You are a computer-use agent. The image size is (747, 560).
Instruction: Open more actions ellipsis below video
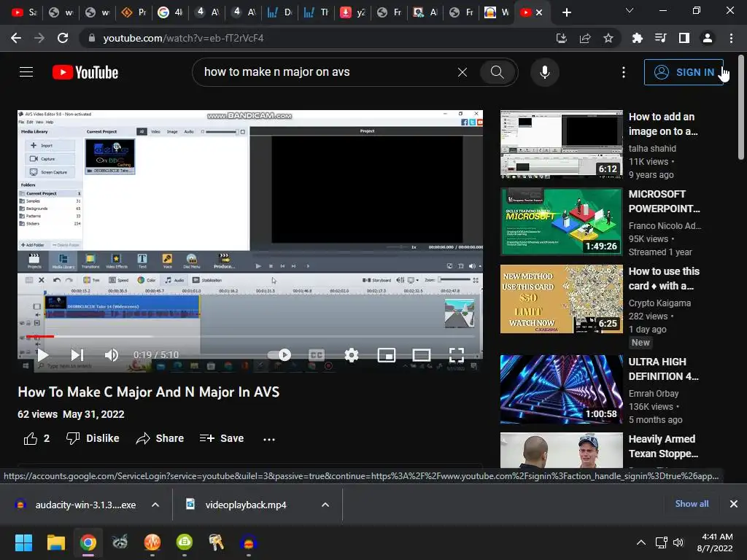click(x=268, y=439)
